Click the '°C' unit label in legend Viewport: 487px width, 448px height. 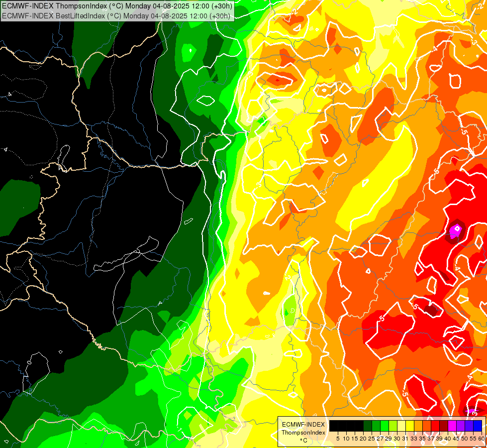tap(303, 441)
